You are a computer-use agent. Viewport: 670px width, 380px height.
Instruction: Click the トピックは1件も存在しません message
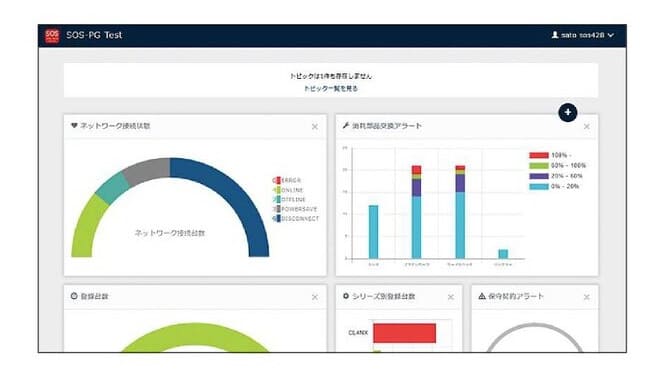point(331,76)
